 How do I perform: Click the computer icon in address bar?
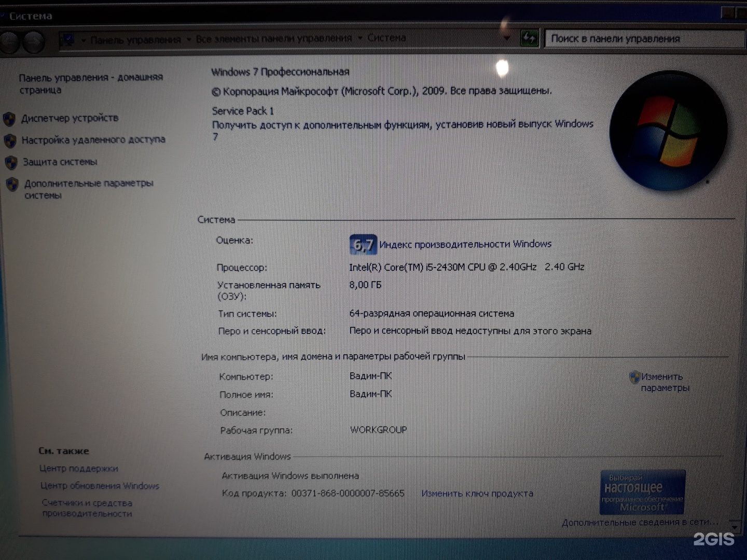(x=67, y=39)
